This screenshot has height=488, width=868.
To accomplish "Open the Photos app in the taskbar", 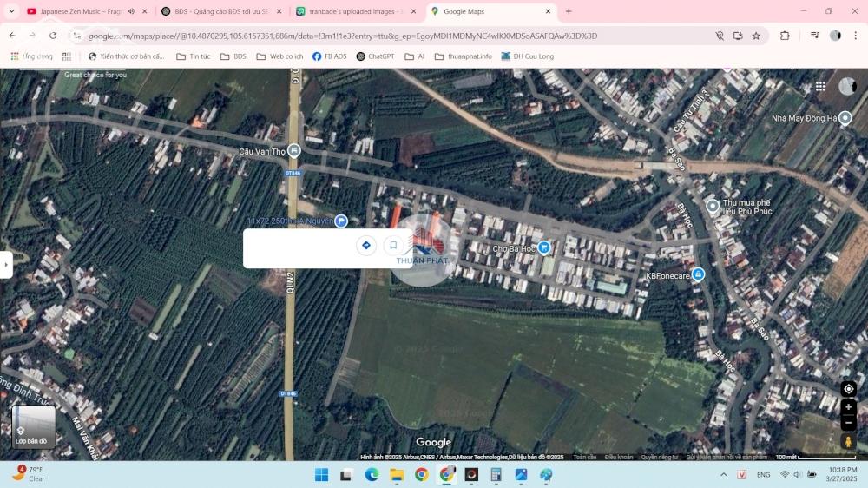I will coord(521,475).
